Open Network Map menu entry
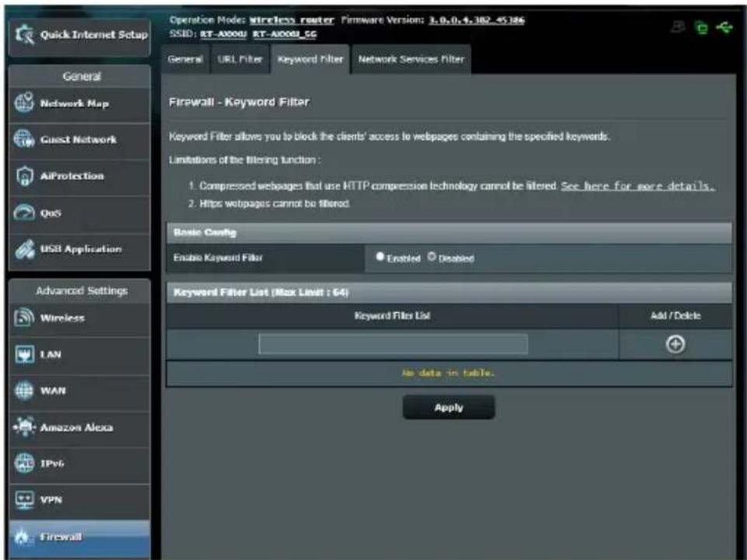This screenshot has height=560, width=747. [79, 103]
